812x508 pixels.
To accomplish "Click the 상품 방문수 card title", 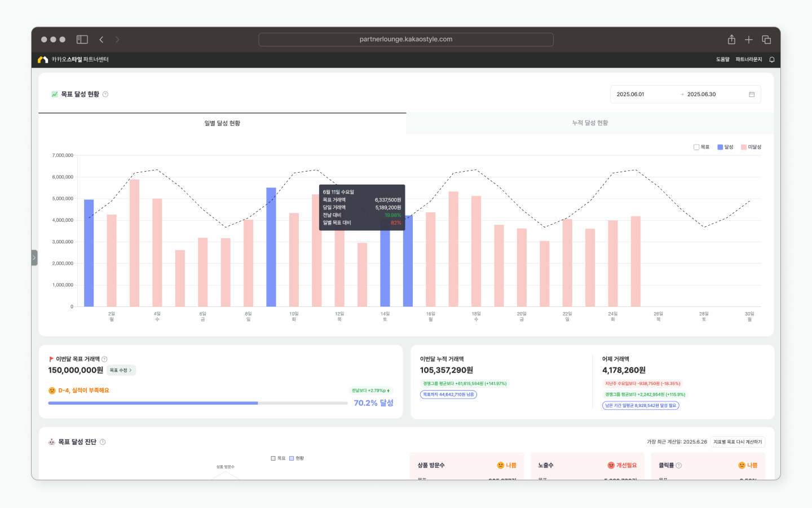I will (431, 466).
